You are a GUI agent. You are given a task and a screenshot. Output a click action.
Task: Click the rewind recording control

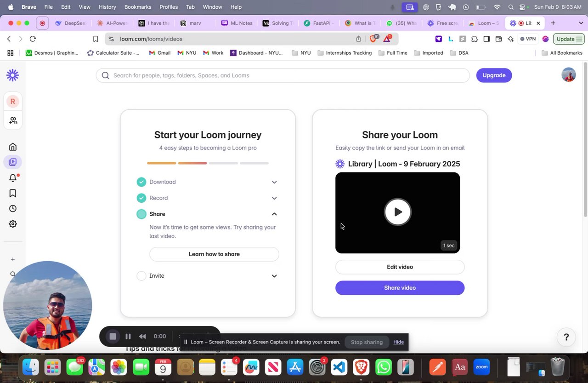pos(142,336)
